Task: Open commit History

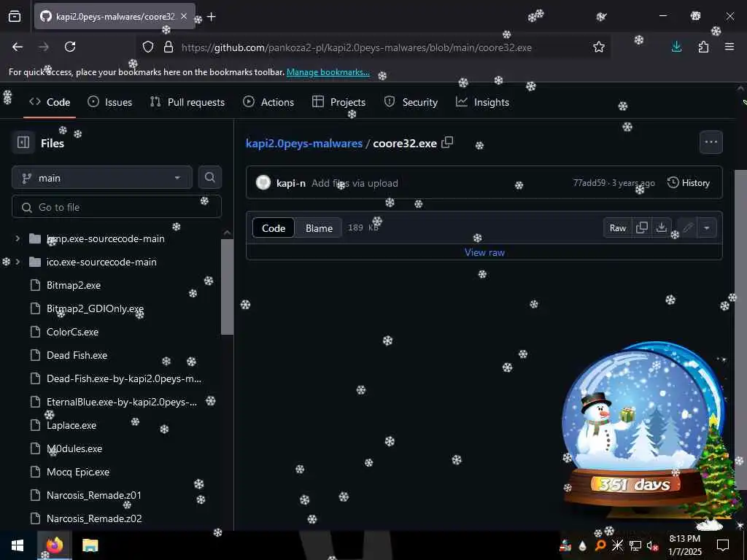Action: pos(689,182)
